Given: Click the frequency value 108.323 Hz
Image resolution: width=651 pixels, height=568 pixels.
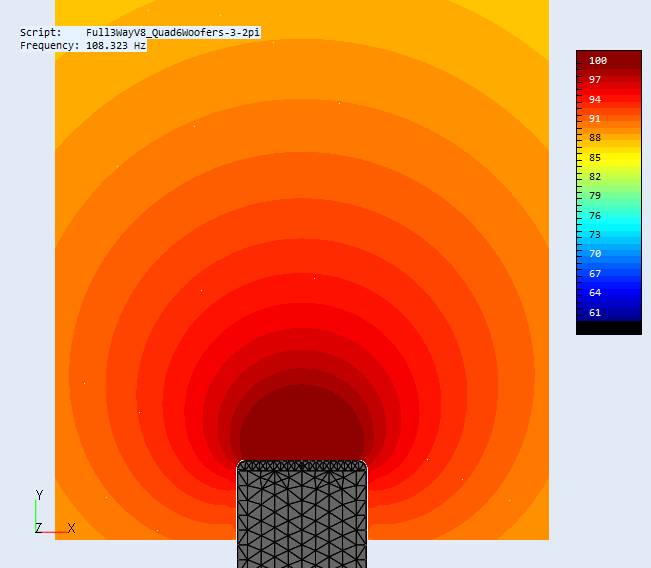Looking at the screenshot, I should (116, 46).
